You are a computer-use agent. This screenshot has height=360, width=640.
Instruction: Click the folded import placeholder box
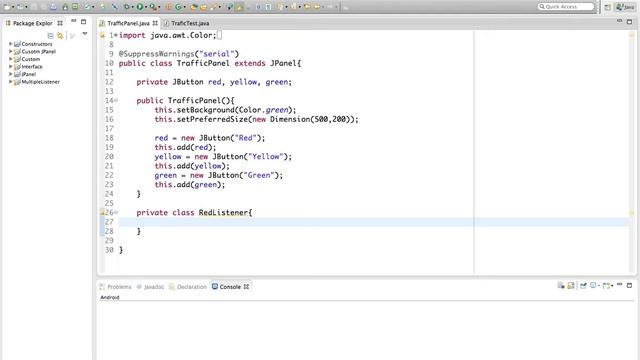219,36
